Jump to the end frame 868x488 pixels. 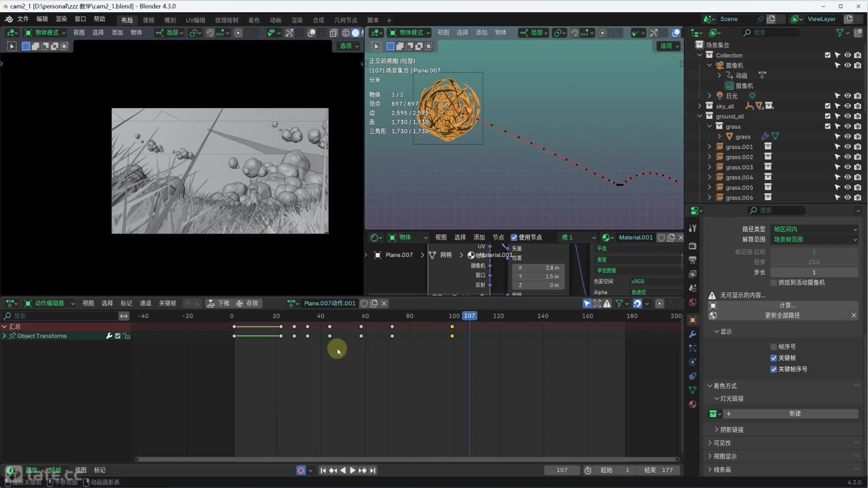(373, 470)
